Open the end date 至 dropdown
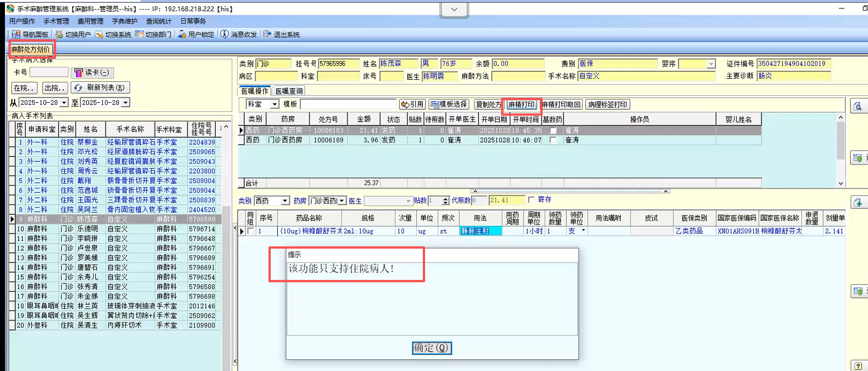The width and height of the screenshot is (868, 371). pyautogui.click(x=126, y=103)
